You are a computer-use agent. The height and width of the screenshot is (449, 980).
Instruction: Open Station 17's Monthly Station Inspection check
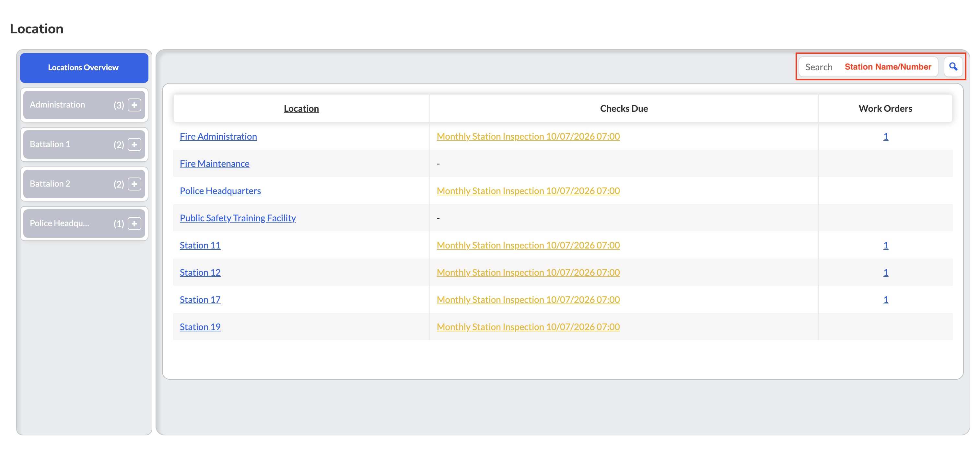pos(528,300)
